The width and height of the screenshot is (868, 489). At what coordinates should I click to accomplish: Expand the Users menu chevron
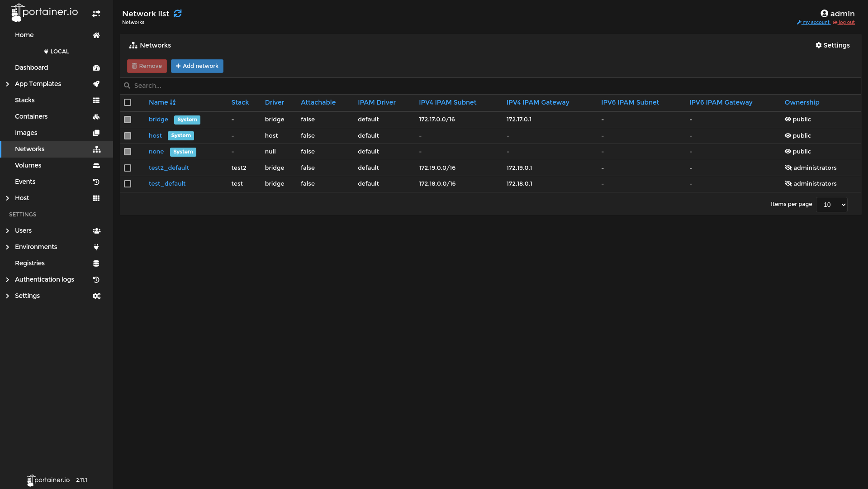point(7,231)
